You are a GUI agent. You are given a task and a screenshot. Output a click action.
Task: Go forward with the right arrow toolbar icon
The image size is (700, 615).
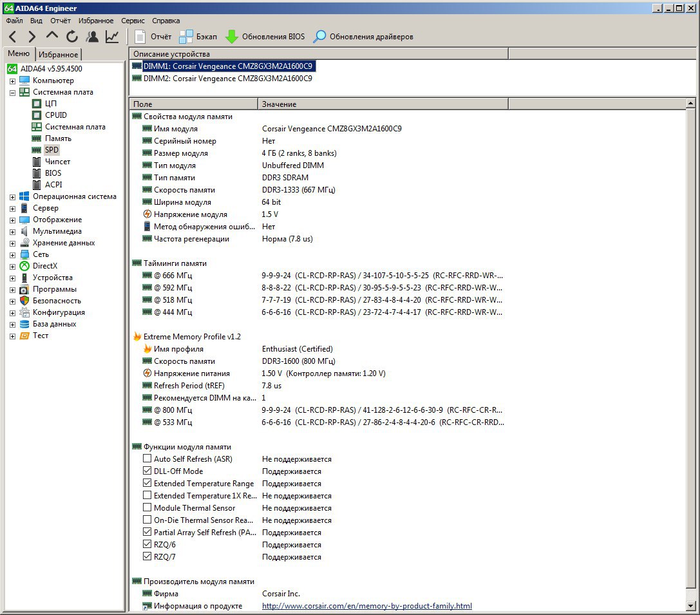coord(32,37)
